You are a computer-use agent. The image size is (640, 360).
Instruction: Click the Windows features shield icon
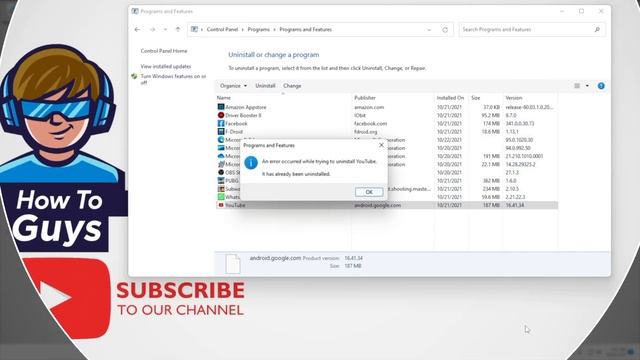tap(134, 76)
